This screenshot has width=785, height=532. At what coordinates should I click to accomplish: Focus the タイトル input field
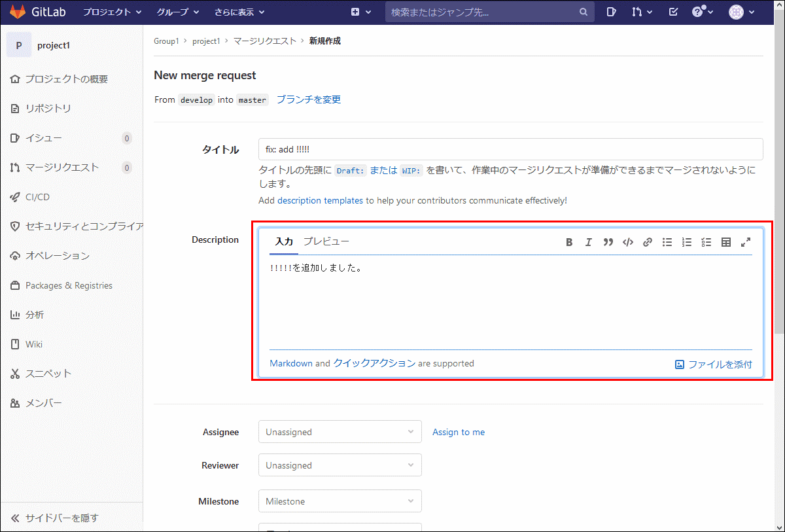(x=511, y=149)
